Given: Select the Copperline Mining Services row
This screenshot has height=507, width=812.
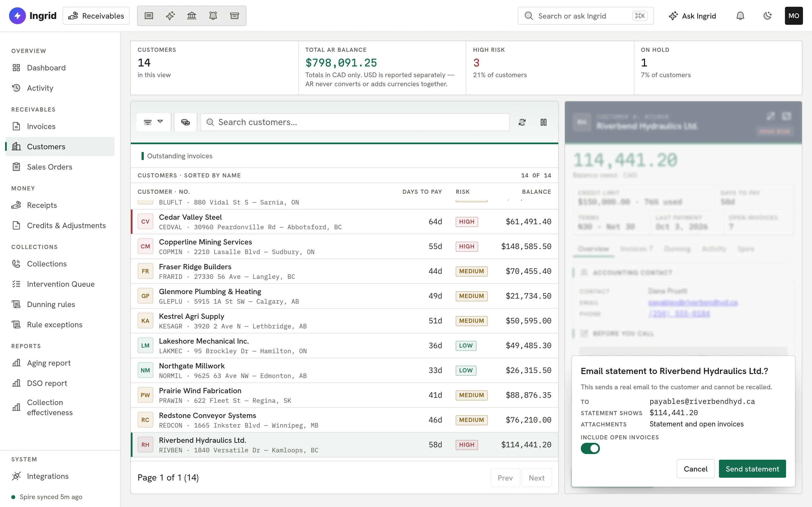Looking at the screenshot, I should pyautogui.click(x=345, y=246).
